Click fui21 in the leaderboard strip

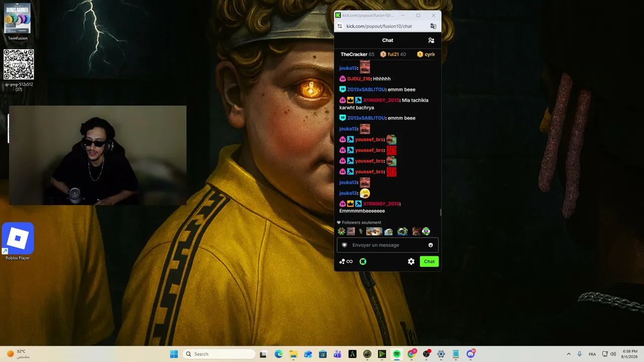click(x=393, y=54)
